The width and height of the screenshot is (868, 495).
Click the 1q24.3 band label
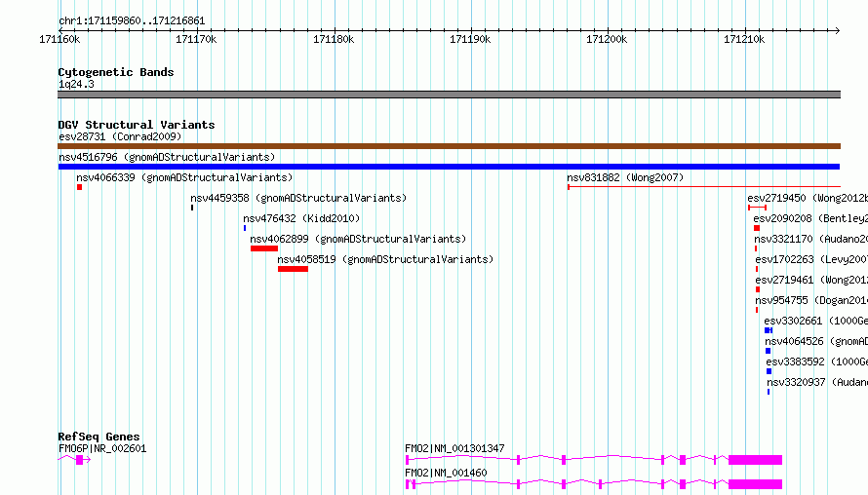[x=76, y=85]
